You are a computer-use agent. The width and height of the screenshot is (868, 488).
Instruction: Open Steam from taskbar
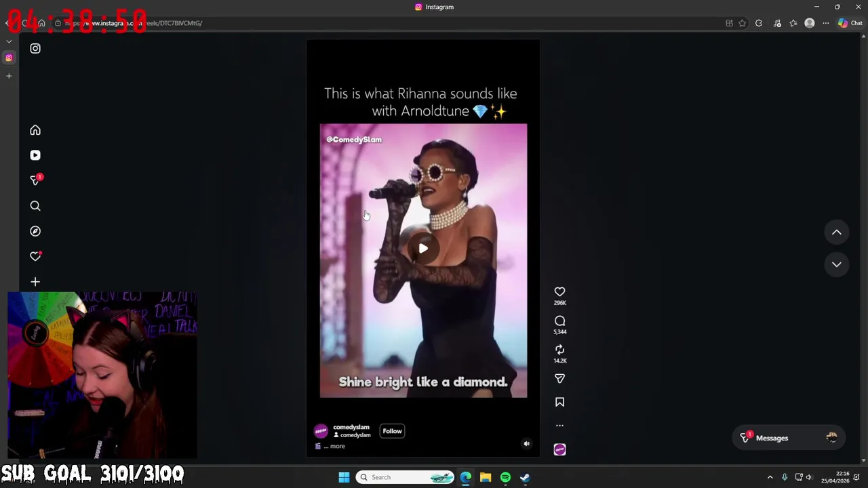(525, 477)
